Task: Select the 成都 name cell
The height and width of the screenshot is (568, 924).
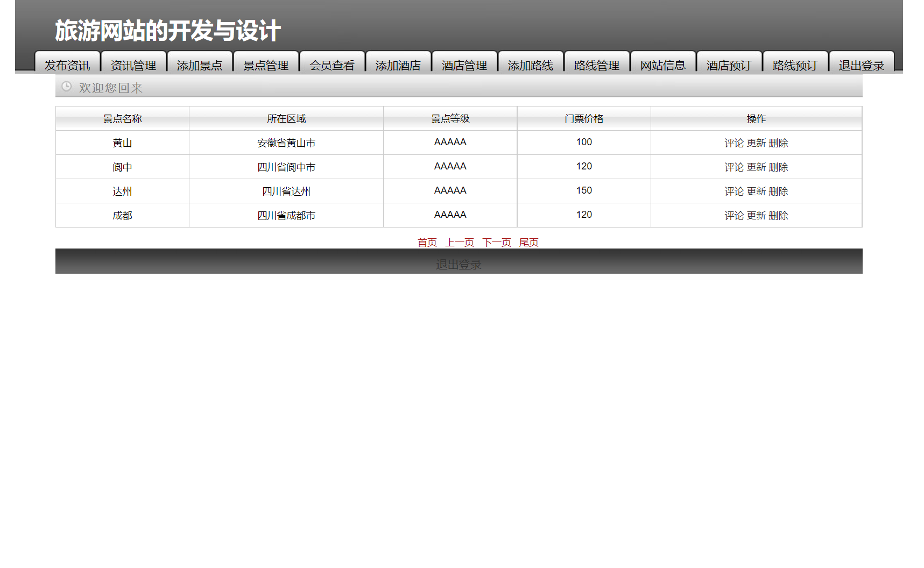Action: [x=123, y=216]
